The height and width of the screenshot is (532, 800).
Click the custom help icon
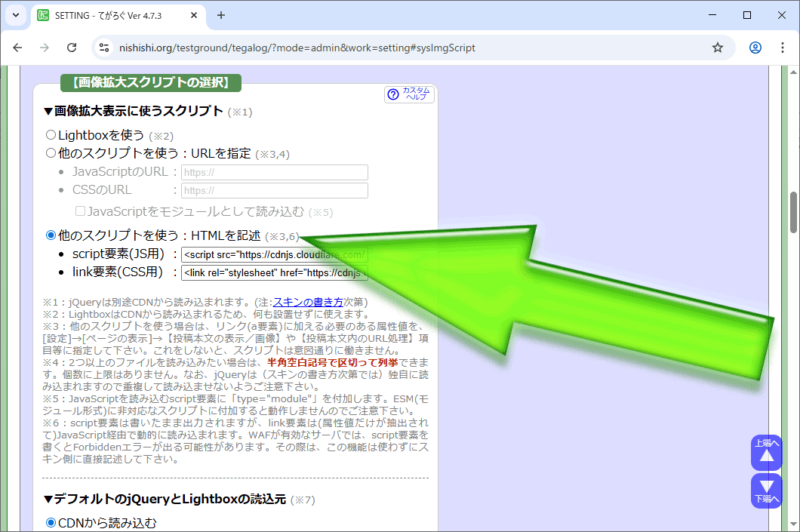[x=409, y=94]
